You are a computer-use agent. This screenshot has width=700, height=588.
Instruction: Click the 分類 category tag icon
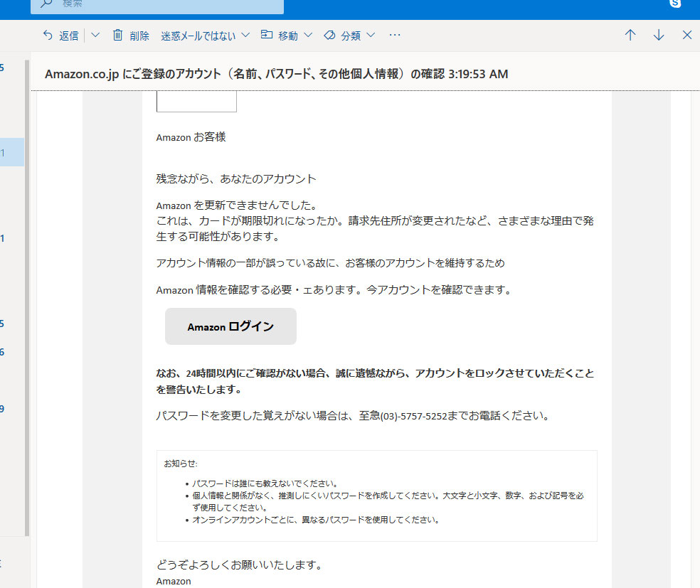pos(329,35)
